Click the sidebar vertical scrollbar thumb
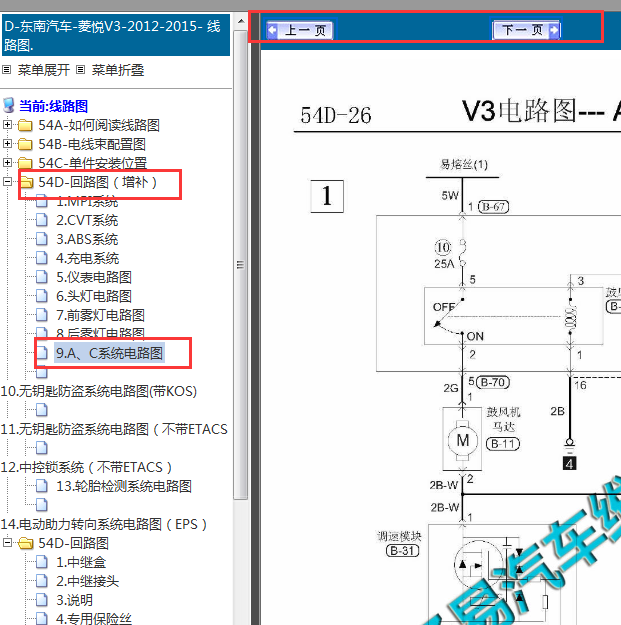Viewport: 621px width, 625px height. coord(241,265)
